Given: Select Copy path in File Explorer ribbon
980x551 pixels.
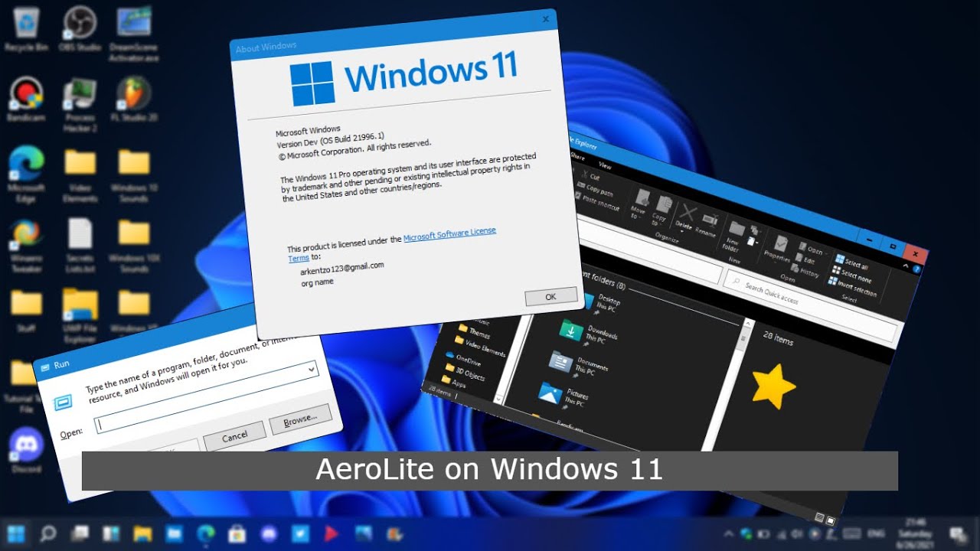Looking at the screenshot, I should pos(593,189).
